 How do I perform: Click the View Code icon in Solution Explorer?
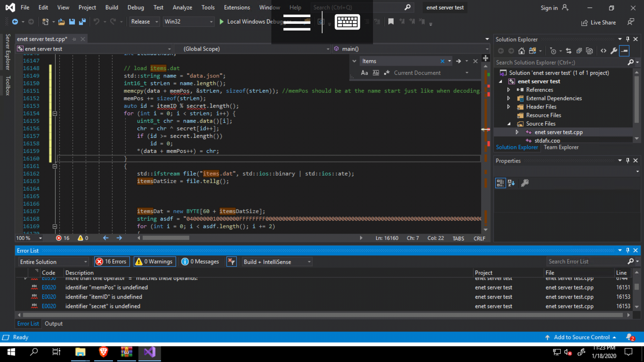[x=603, y=51]
